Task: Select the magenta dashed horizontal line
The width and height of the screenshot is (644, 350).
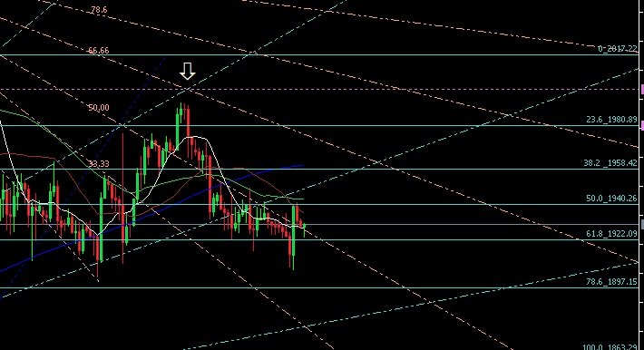Action: (x=319, y=89)
